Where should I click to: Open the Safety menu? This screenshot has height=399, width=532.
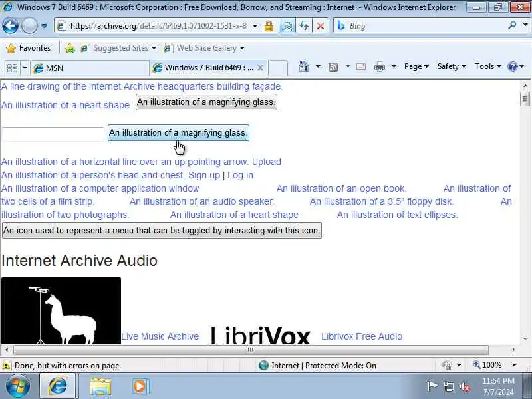pos(452,66)
